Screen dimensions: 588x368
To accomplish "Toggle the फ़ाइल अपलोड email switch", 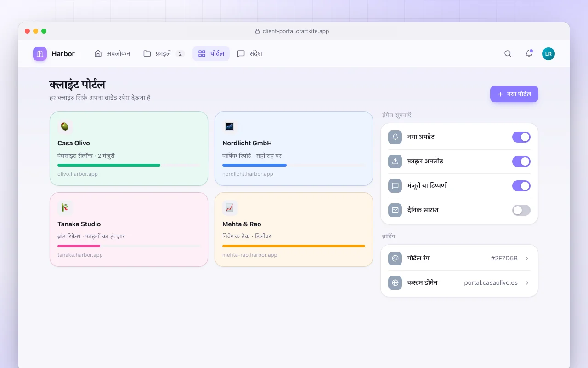I will [x=521, y=161].
